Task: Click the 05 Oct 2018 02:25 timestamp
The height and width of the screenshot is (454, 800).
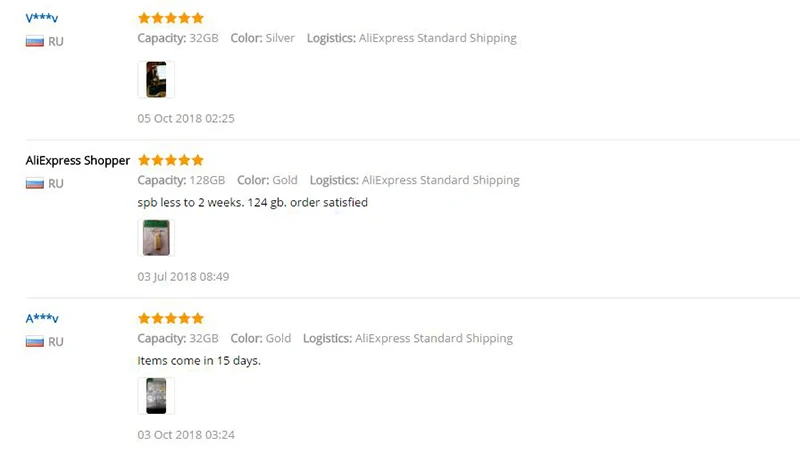Action: 186,118
